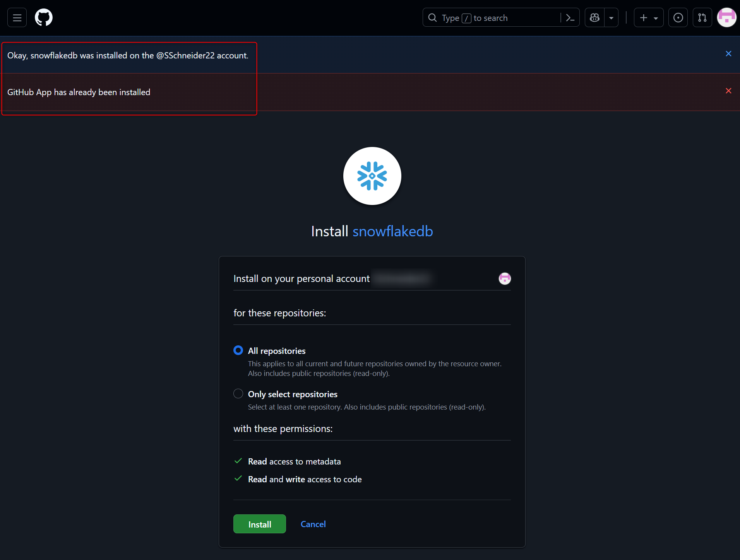
Task: Click 'Read access to metadata' permission text
Action: 295,461
